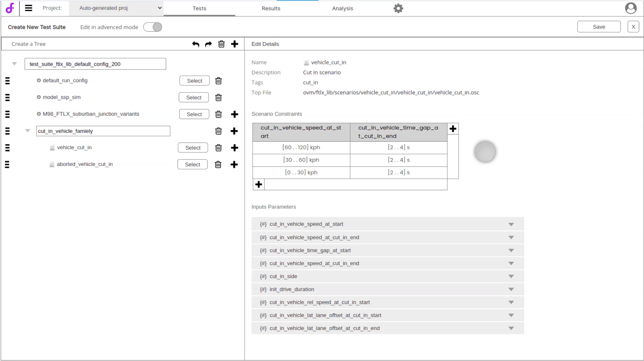Close the test suite editor with X
The width and height of the screenshot is (644, 361).
point(633,27)
